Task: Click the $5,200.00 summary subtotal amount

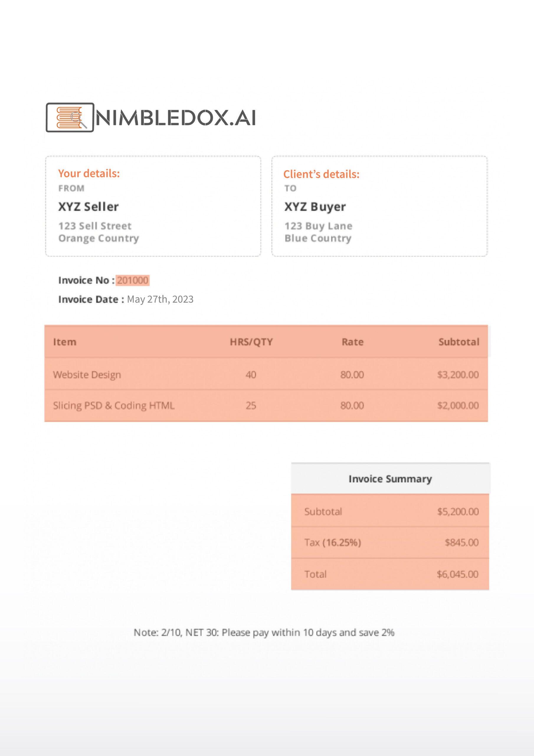Action: pos(458,511)
